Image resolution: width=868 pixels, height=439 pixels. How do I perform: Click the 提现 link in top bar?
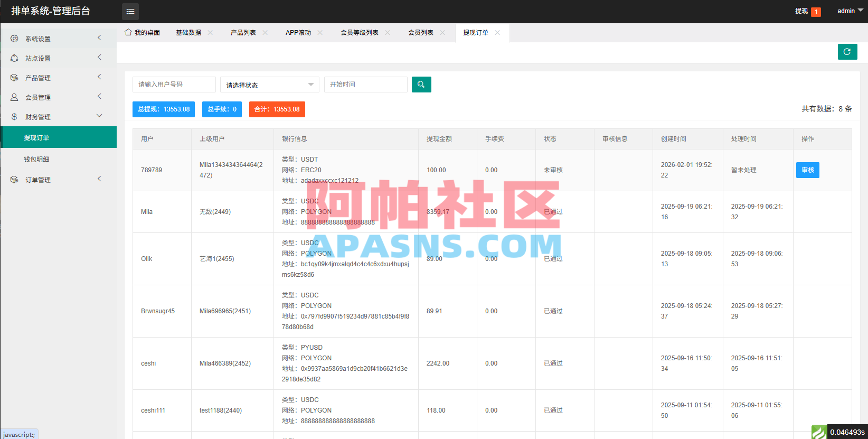801,11
